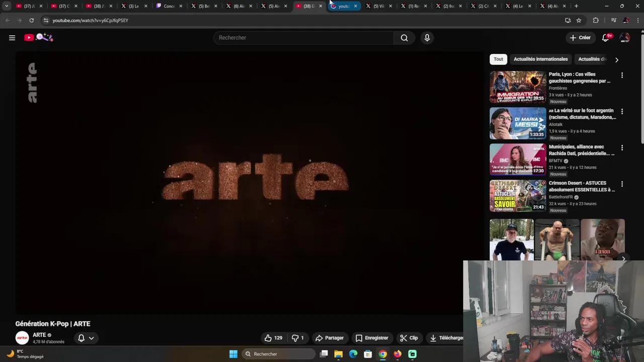Open Microsoft Edge from taskbar

click(x=353, y=354)
